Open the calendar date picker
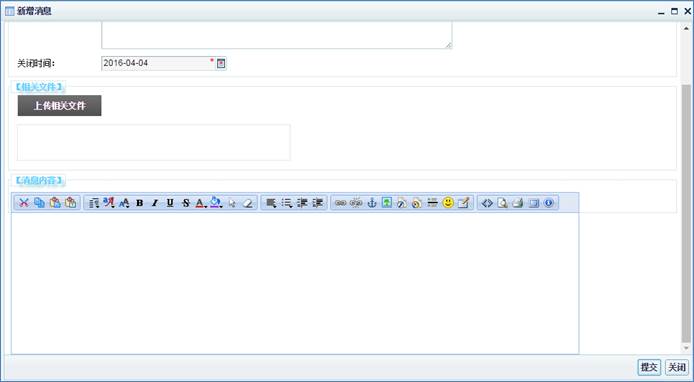The height and width of the screenshot is (382, 694). coord(221,63)
